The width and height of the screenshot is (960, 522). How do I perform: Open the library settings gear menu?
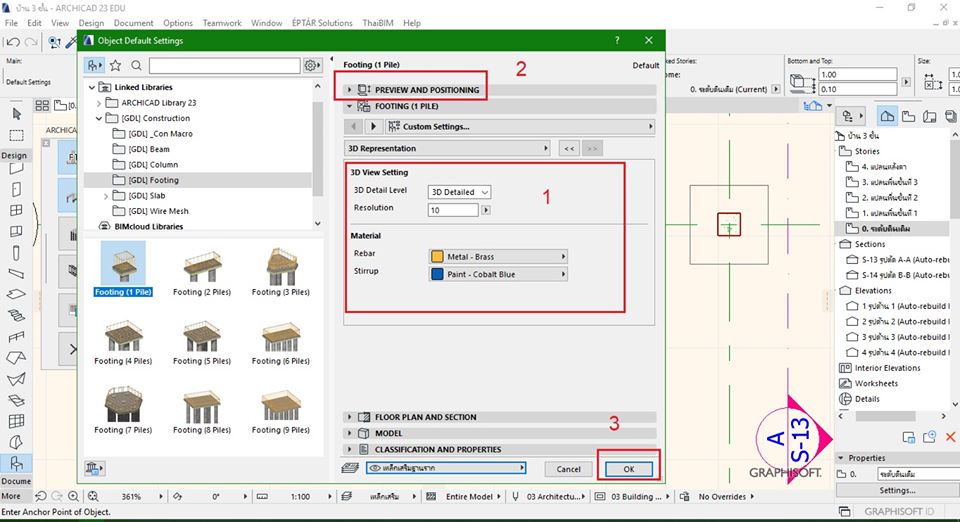tap(312, 66)
